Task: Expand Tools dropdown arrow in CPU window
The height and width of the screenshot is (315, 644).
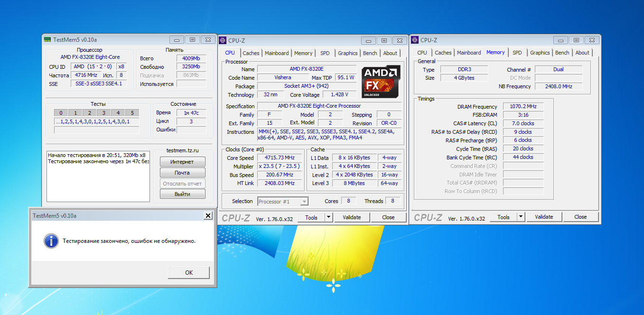Action: [x=328, y=217]
